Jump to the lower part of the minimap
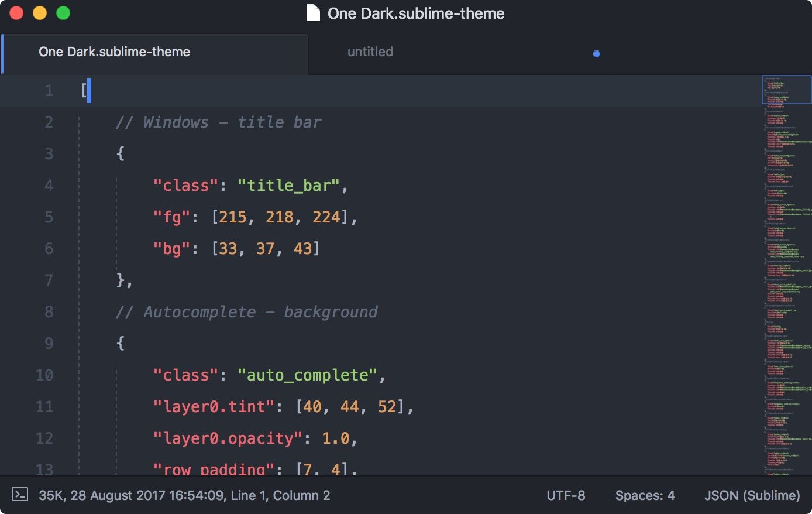812x514 pixels. 786,410
